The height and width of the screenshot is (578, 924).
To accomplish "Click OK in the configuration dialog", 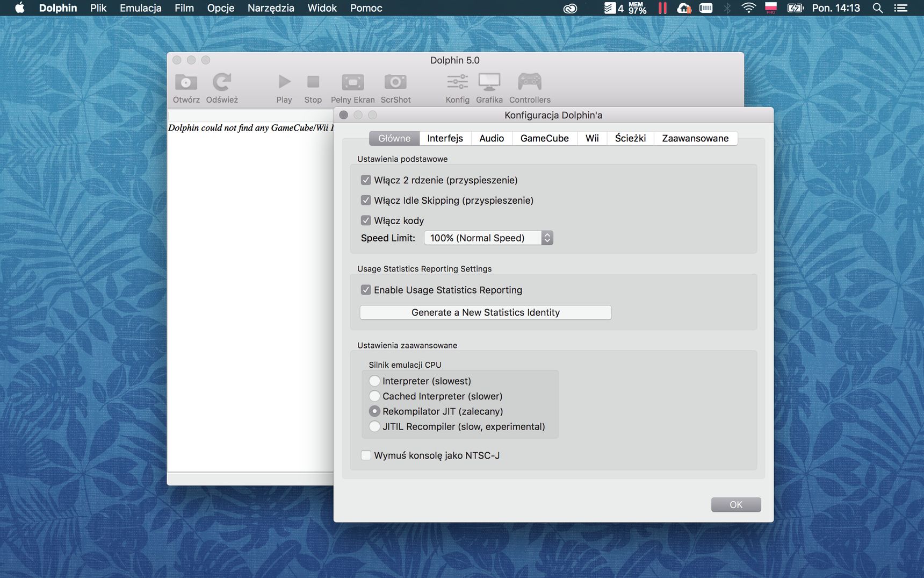I will [x=736, y=504].
